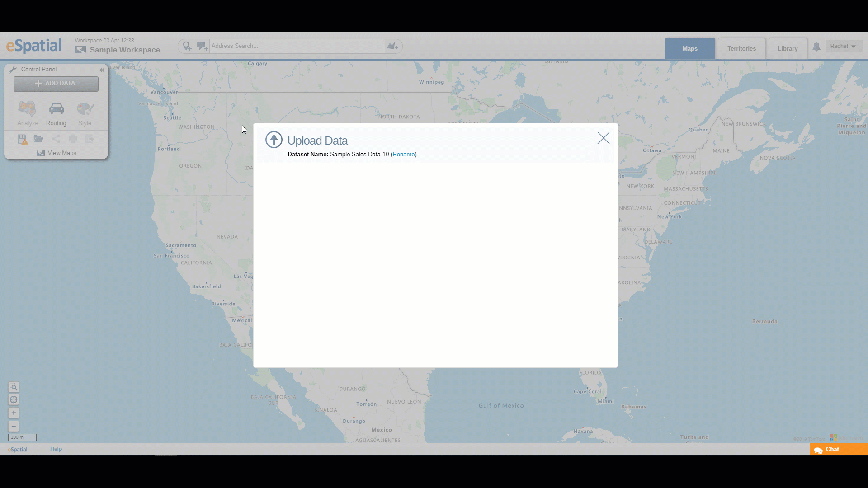Open the Routing tool
The width and height of the screenshot is (868, 488).
coord(56,113)
